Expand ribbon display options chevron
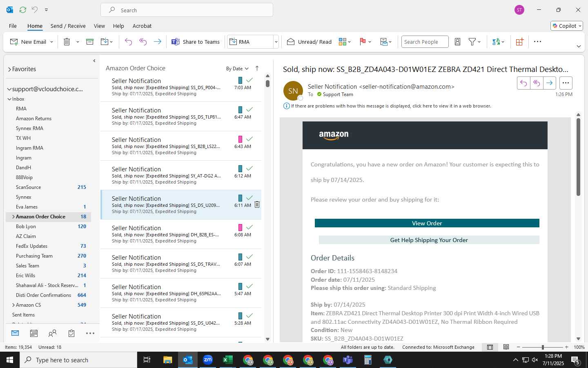 tap(579, 46)
